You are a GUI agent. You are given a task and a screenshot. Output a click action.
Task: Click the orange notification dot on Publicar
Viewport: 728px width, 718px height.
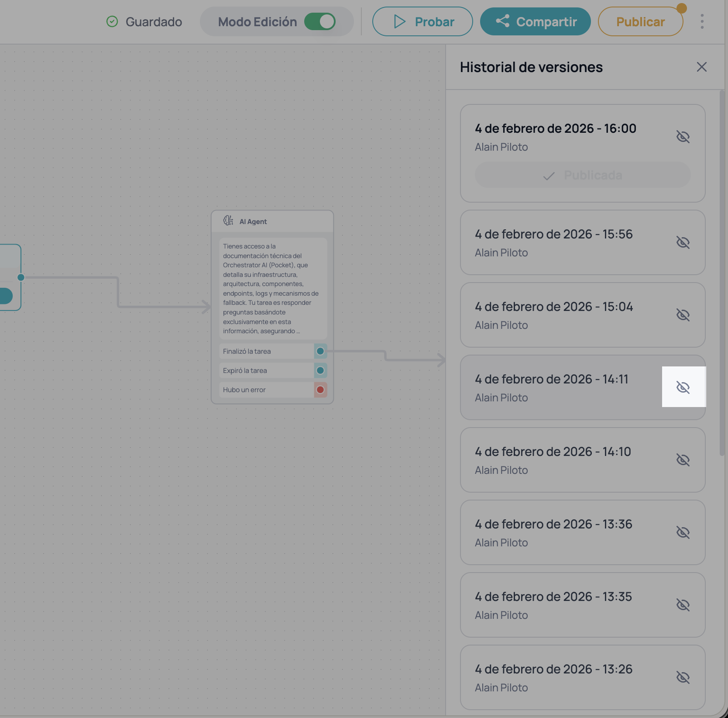tap(681, 8)
